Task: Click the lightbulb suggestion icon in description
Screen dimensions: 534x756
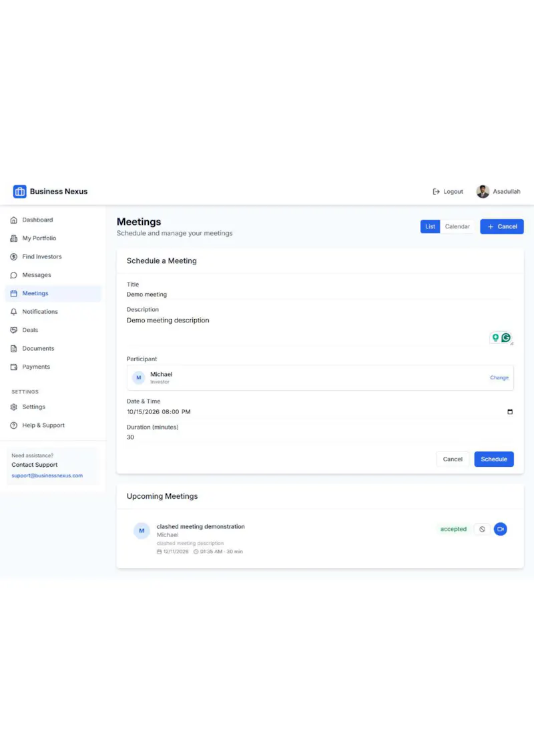Action: 495,337
